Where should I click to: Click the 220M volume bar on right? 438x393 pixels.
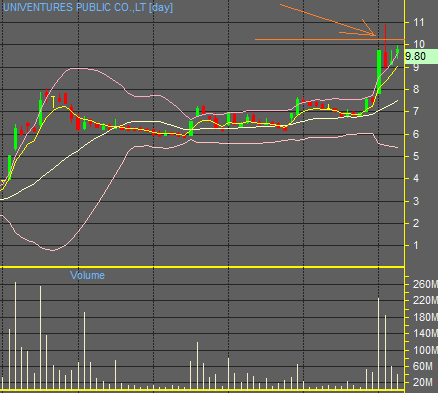[379, 344]
